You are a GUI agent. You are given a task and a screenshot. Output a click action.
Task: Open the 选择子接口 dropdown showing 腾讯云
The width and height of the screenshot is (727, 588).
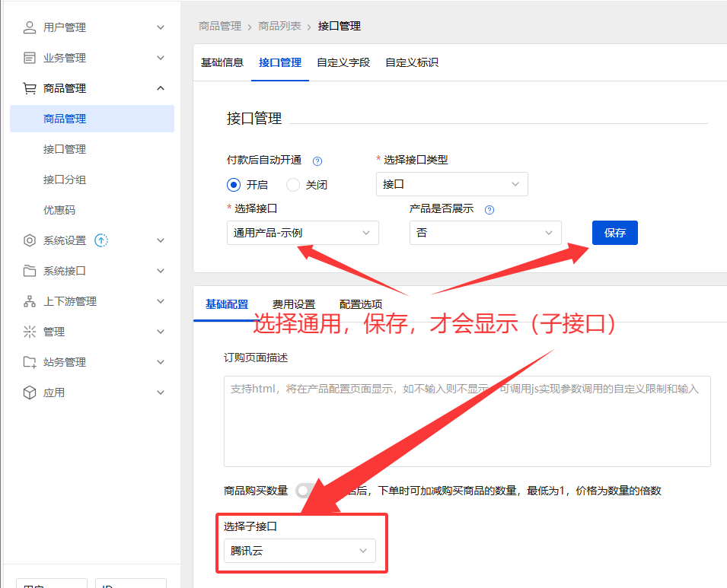300,550
